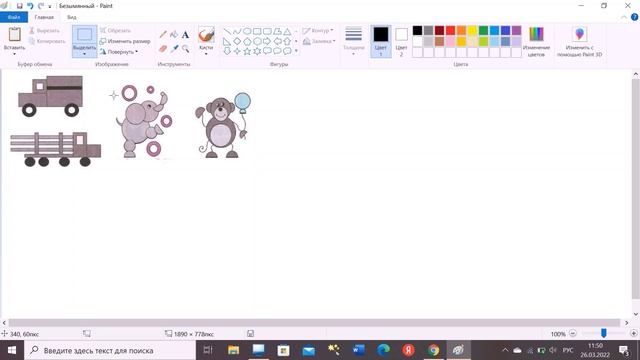Open the Customize Quick Access Toolbar arrow
This screenshot has width=640, height=360.
[x=50, y=6]
